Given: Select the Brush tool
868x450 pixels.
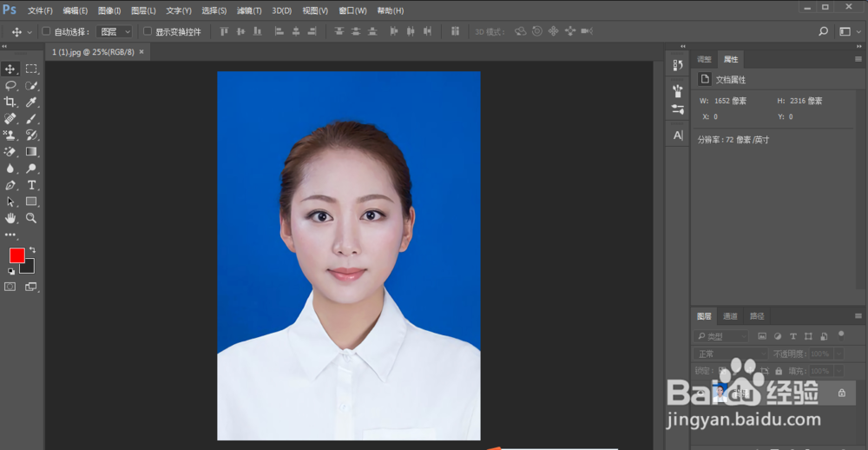Looking at the screenshot, I should (31, 118).
